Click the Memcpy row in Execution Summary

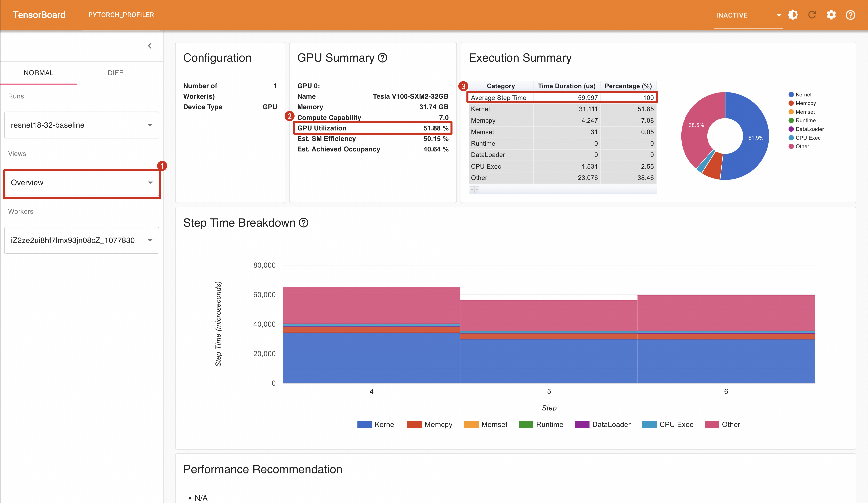[x=562, y=120]
